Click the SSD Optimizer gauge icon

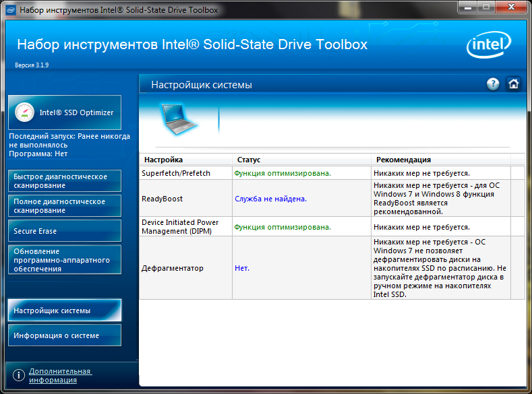(x=24, y=112)
